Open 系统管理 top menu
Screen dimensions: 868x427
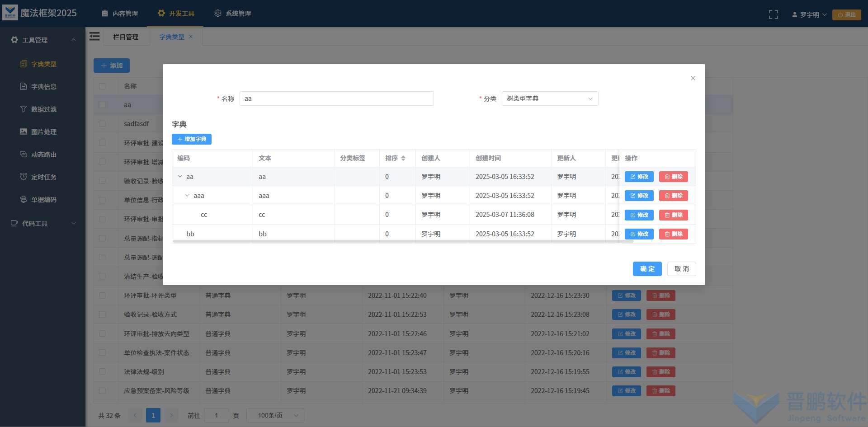(232, 14)
